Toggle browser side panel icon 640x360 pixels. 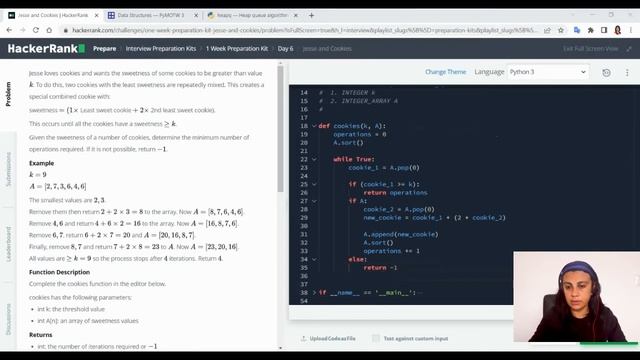(x=604, y=30)
